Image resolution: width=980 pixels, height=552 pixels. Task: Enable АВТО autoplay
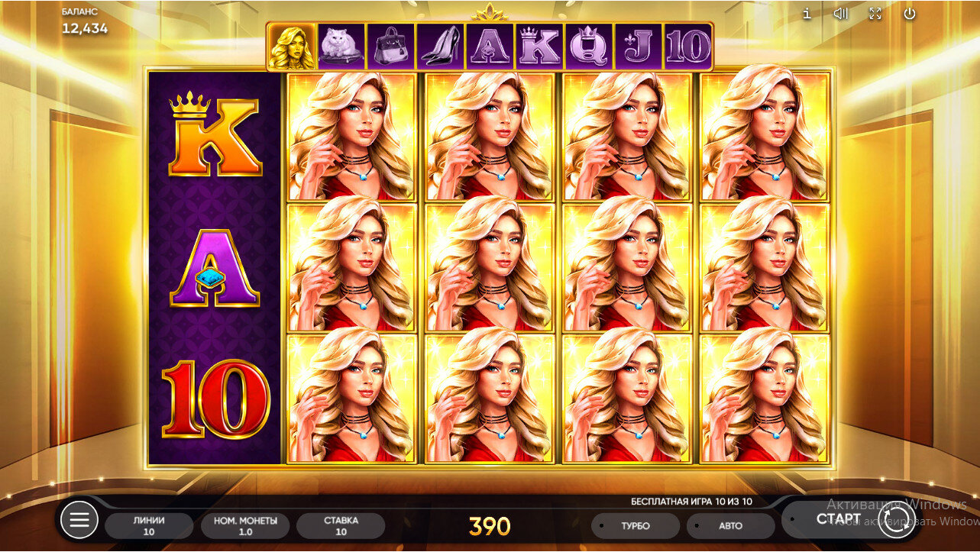(x=730, y=526)
